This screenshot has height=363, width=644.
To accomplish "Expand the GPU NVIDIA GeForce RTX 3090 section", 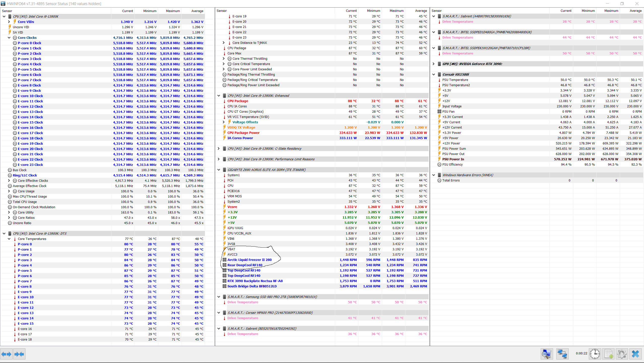I will point(434,64).
